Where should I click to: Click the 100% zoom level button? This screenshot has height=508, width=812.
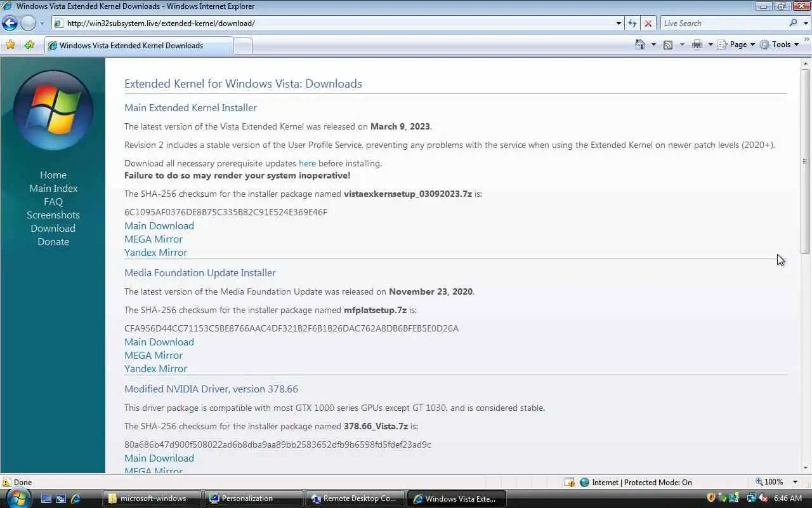click(x=770, y=482)
